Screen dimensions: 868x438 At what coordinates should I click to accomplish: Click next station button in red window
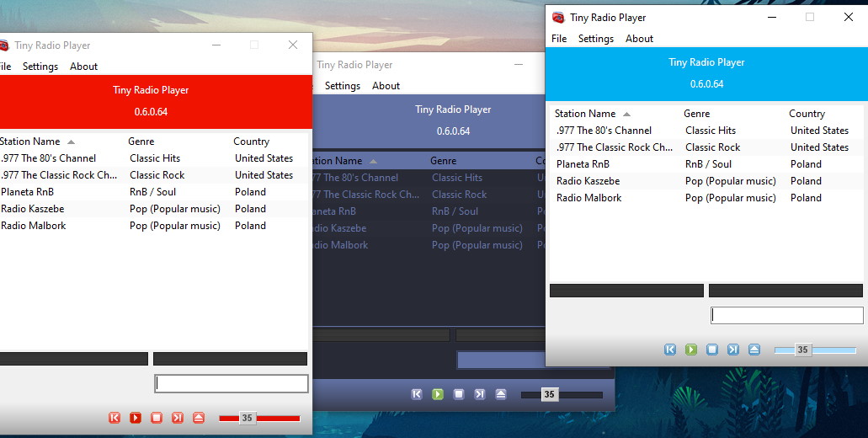tap(178, 418)
